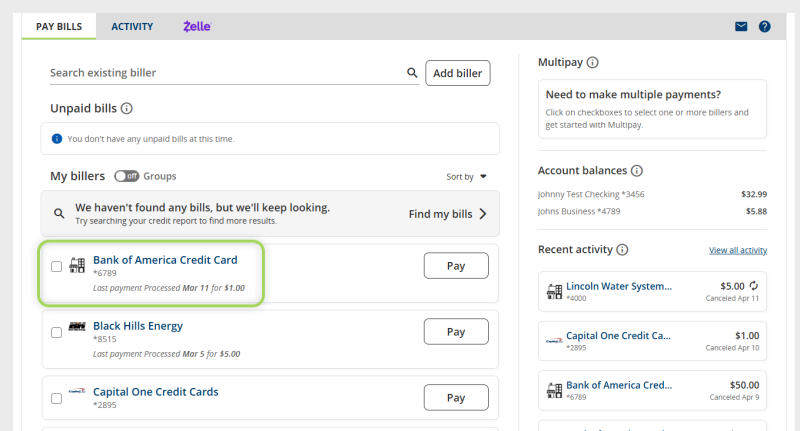Click the Capital One biller logo icon
This screenshot has width=800, height=431.
point(77,392)
